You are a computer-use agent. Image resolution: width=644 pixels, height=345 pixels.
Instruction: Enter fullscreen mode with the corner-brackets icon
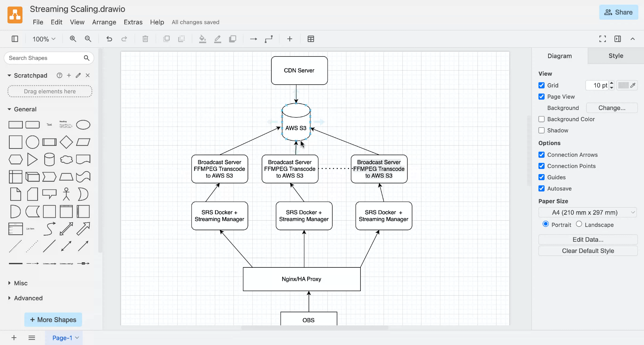pyautogui.click(x=603, y=39)
